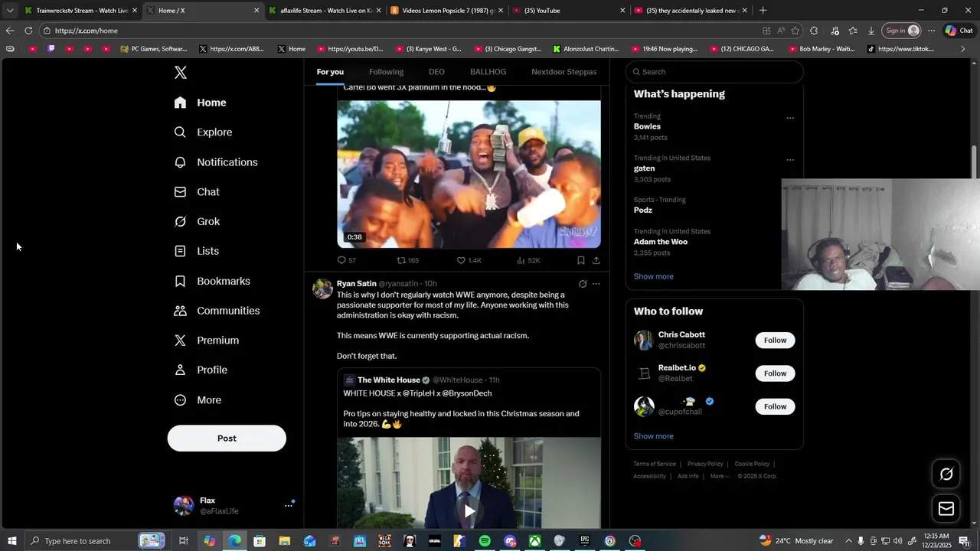
Task: Follow Chris Cabott
Action: (x=775, y=341)
